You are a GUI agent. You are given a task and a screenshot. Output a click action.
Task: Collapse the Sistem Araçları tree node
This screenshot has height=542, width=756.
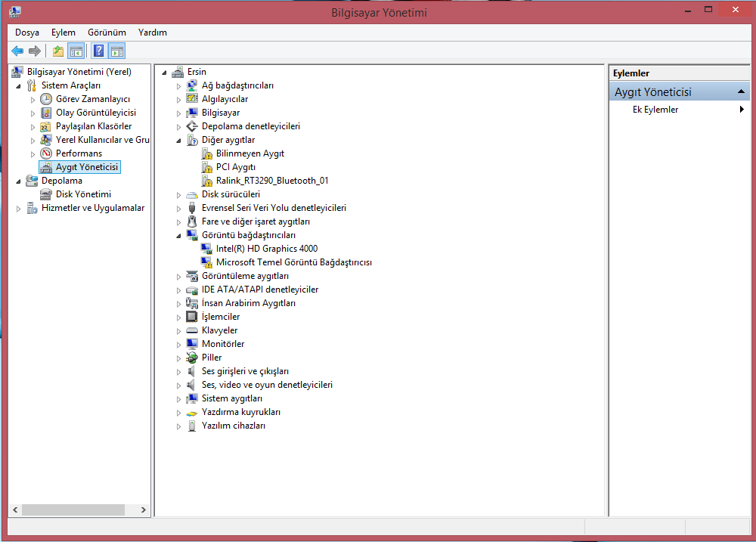(18, 86)
